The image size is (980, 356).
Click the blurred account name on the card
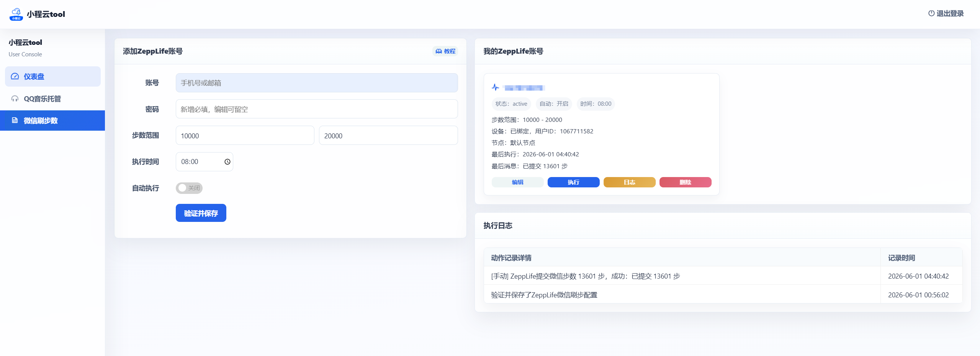tap(524, 88)
